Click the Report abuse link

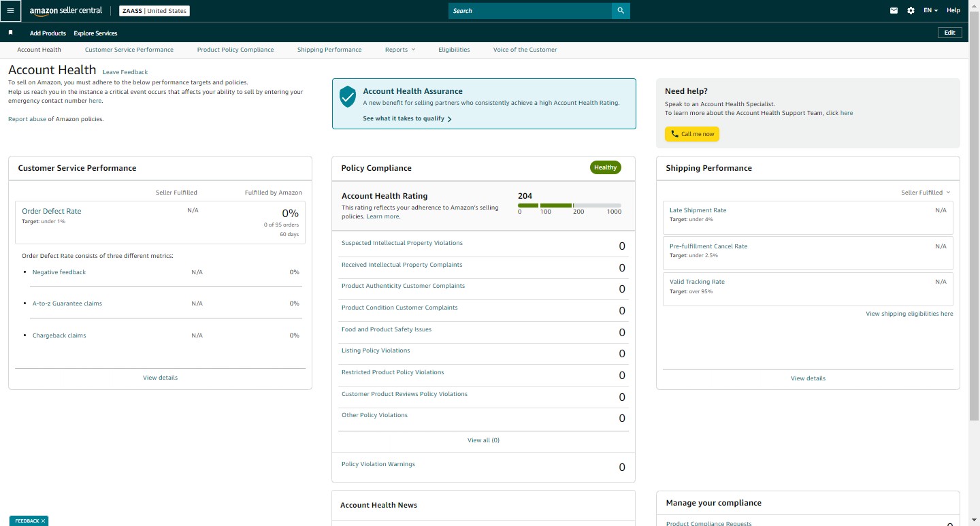pyautogui.click(x=27, y=119)
